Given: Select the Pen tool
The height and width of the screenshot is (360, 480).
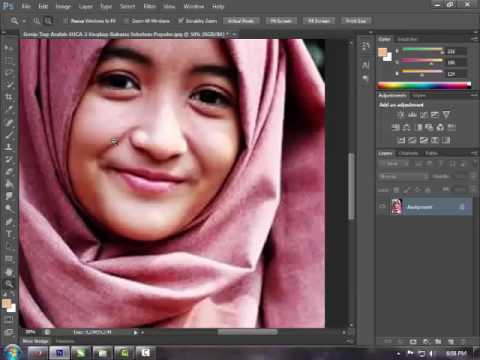Looking at the screenshot, I should point(9,221).
